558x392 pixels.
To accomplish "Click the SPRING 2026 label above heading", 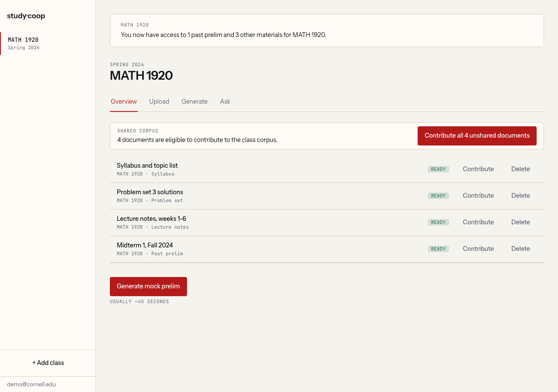I will click(127, 64).
